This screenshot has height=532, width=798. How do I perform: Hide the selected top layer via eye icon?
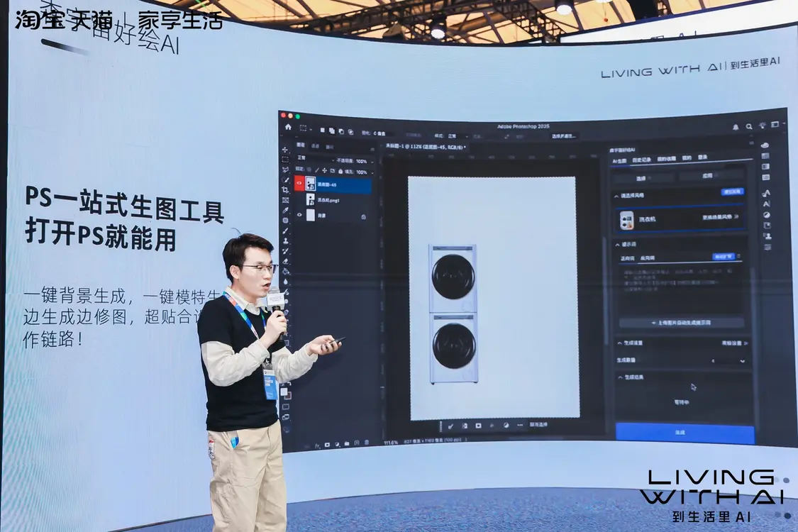pyautogui.click(x=299, y=183)
